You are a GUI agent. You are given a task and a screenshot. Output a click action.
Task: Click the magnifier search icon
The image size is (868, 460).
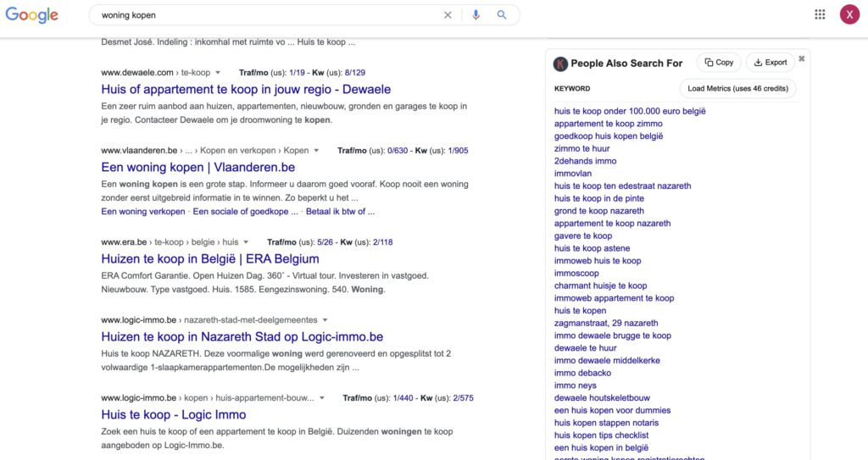coord(502,15)
